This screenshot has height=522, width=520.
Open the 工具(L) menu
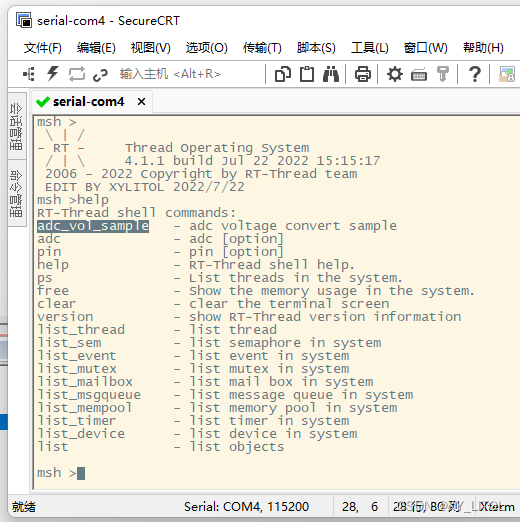pos(370,48)
